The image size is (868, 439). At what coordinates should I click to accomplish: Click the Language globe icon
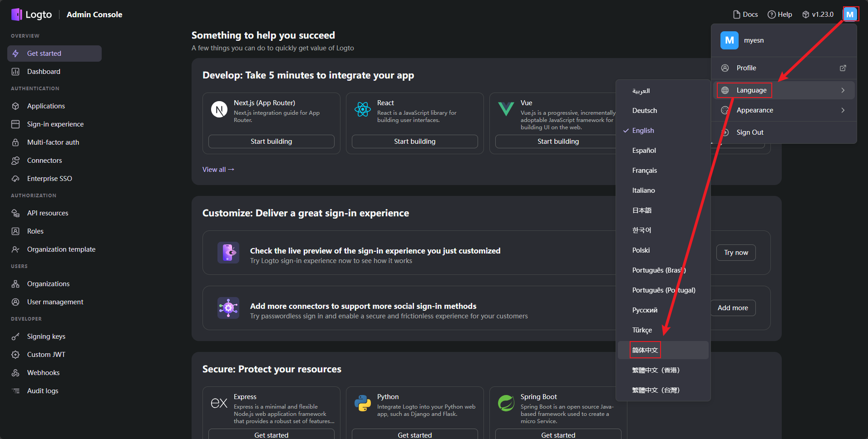pos(725,90)
